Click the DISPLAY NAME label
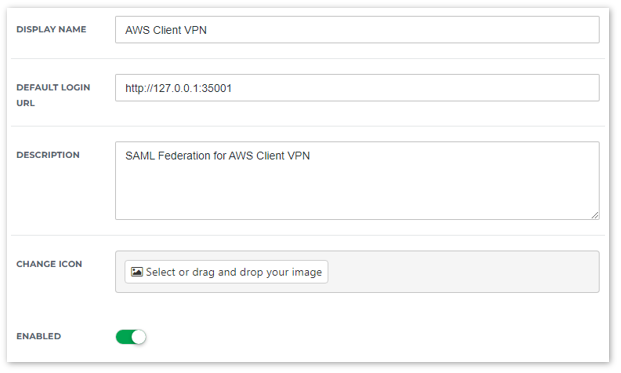621x373 pixels. click(51, 29)
